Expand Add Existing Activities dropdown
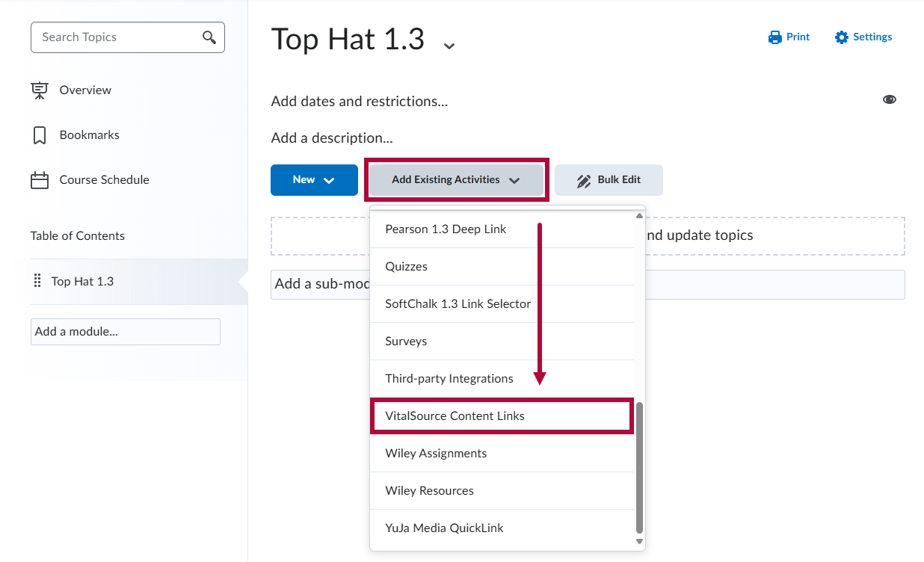The image size is (924, 562). tap(456, 180)
